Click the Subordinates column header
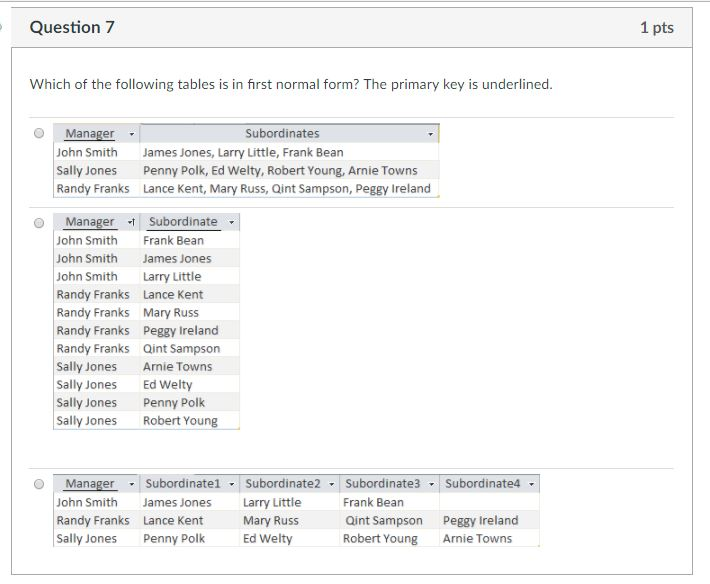Viewport: 710px width, 584px height. [x=282, y=134]
